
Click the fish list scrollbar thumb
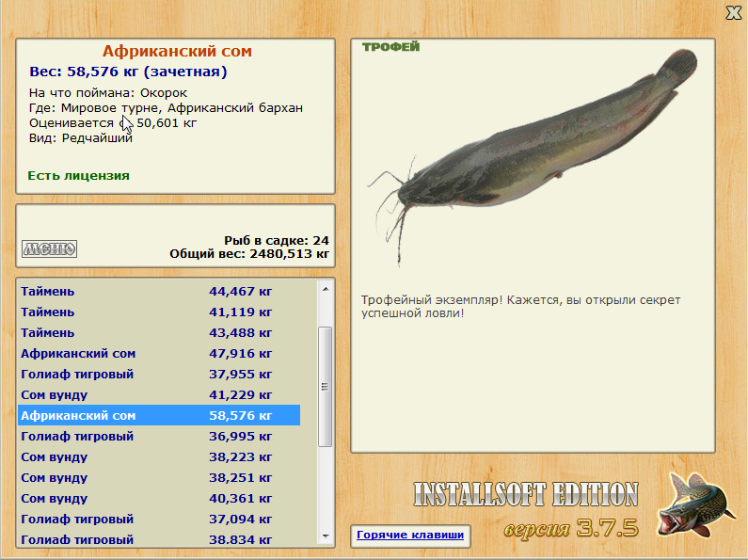pos(326,387)
